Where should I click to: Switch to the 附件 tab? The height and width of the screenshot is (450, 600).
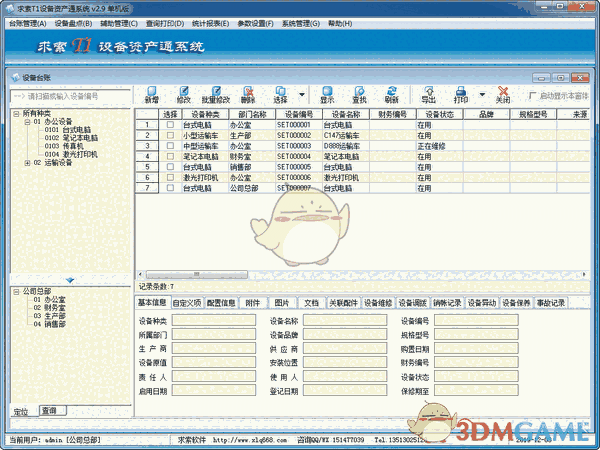(x=253, y=303)
